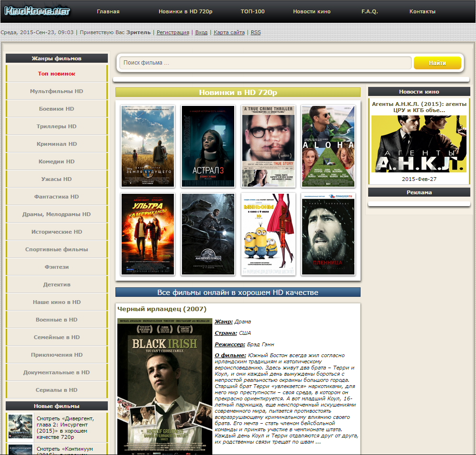Screen dimensions: 476x455
Task: Click the yellow Найти button
Action: click(x=437, y=63)
